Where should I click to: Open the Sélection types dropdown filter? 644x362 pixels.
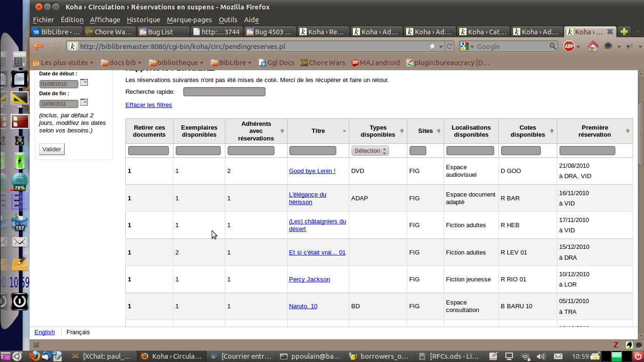370,151
